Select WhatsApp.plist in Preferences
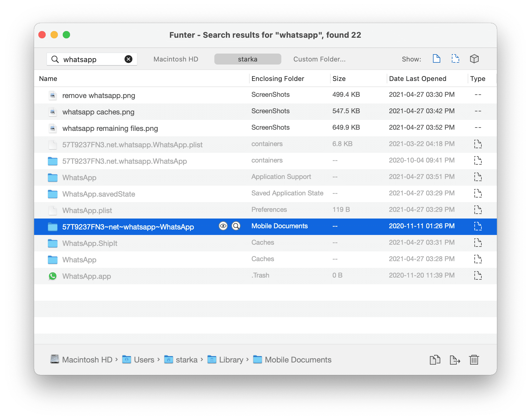Screen dimensions: 531x420 tap(265, 210)
